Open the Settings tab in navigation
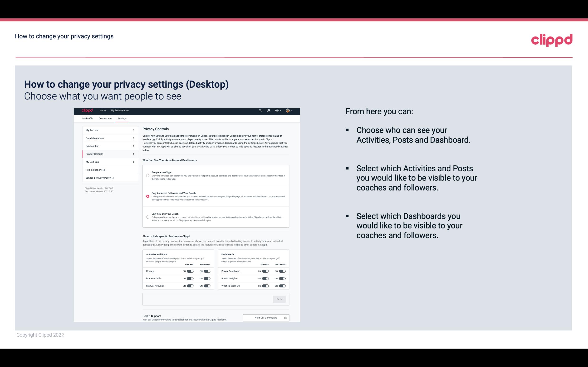Image resolution: width=588 pixels, height=367 pixels. pyautogui.click(x=122, y=118)
